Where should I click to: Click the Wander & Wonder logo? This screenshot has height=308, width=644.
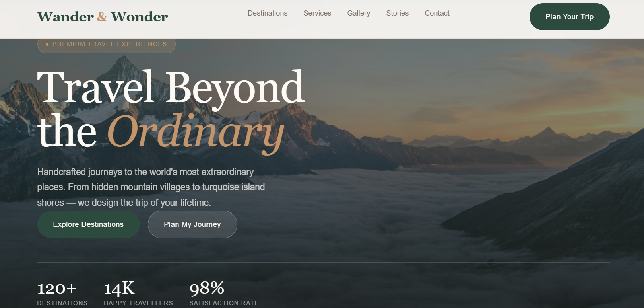point(103,17)
